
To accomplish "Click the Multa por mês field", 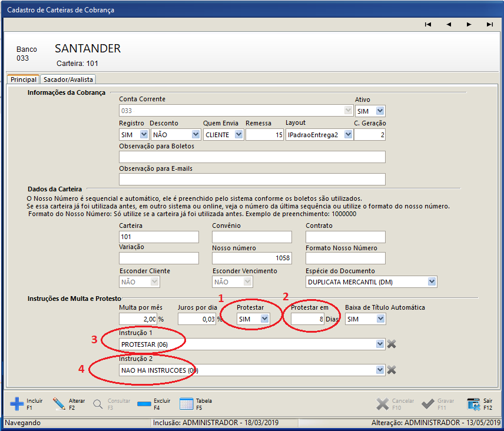I will [138, 319].
